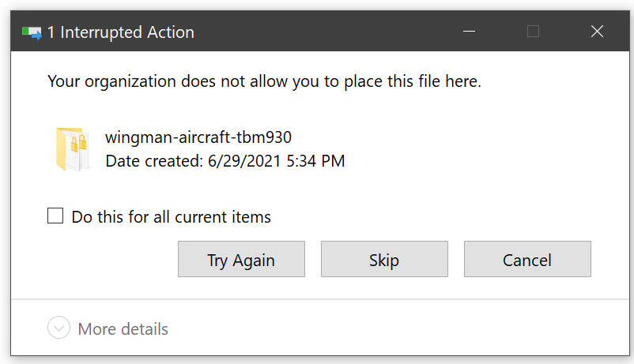
Task: Close the Interrupted Action dialog
Action: coord(598,32)
